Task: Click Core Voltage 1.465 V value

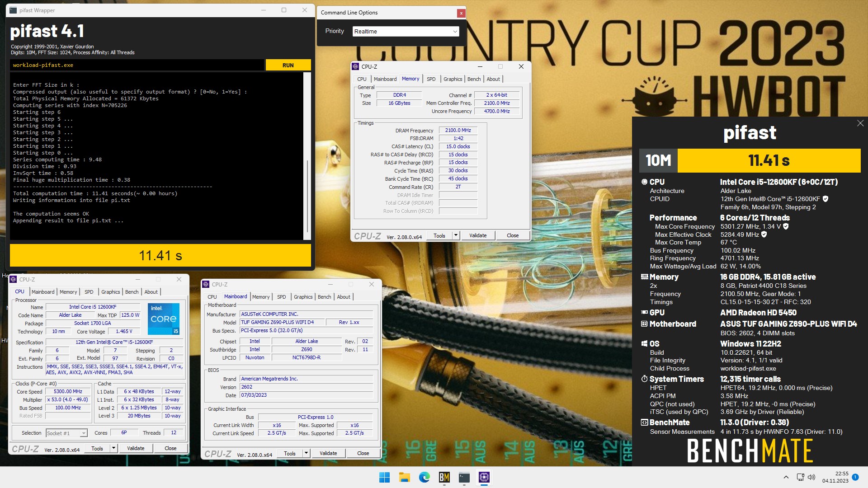Action: 124,331
